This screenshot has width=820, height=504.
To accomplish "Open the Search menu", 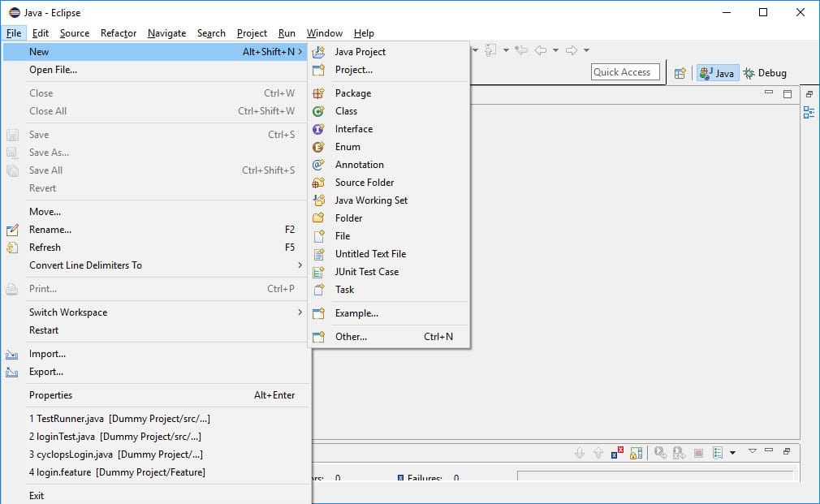I will (211, 33).
